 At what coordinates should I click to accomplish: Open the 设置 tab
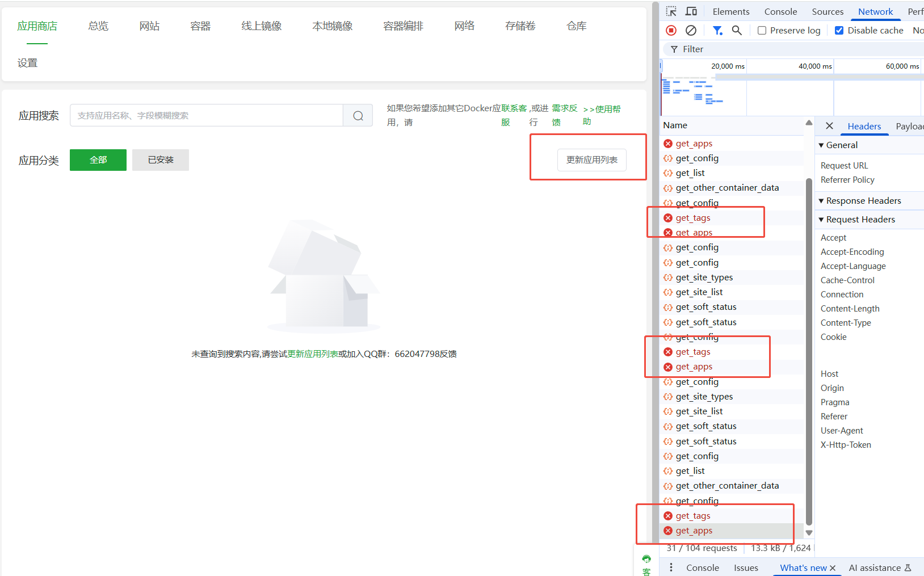tap(27, 63)
